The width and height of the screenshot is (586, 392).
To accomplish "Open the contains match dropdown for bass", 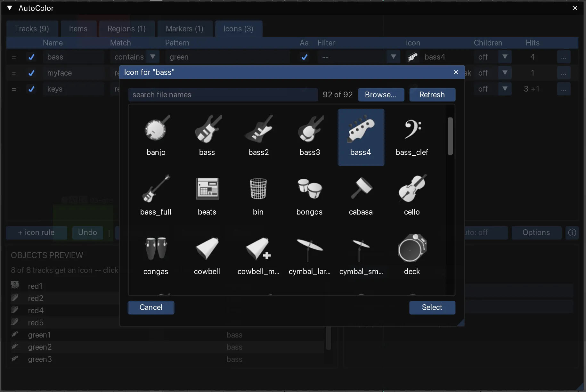I will [x=134, y=57].
